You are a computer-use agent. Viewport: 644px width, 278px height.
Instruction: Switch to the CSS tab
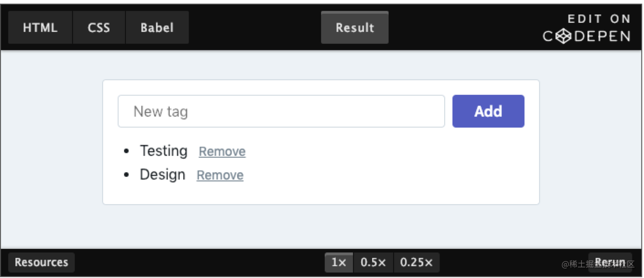point(99,27)
